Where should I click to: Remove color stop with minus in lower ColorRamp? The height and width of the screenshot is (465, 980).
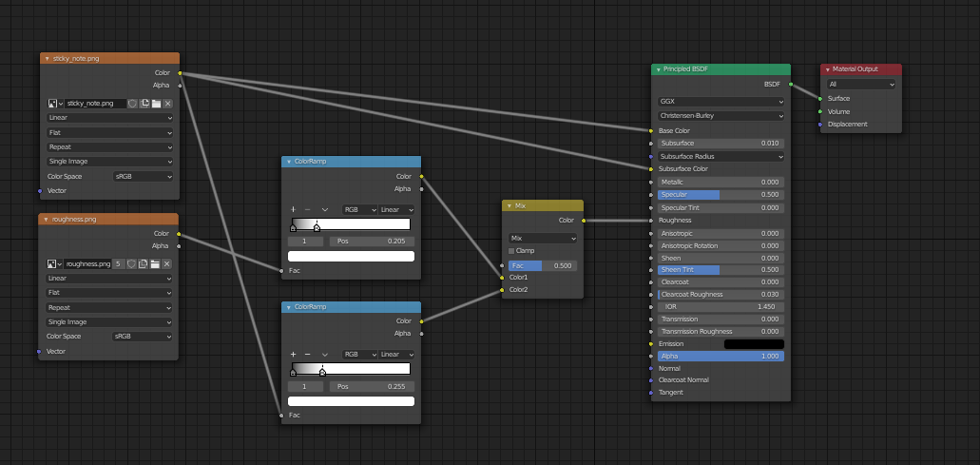[x=309, y=354]
